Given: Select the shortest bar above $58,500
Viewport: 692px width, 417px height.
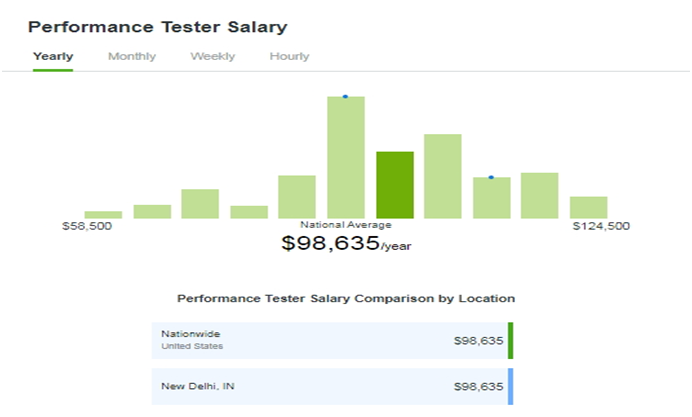Looking at the screenshot, I should [x=103, y=215].
